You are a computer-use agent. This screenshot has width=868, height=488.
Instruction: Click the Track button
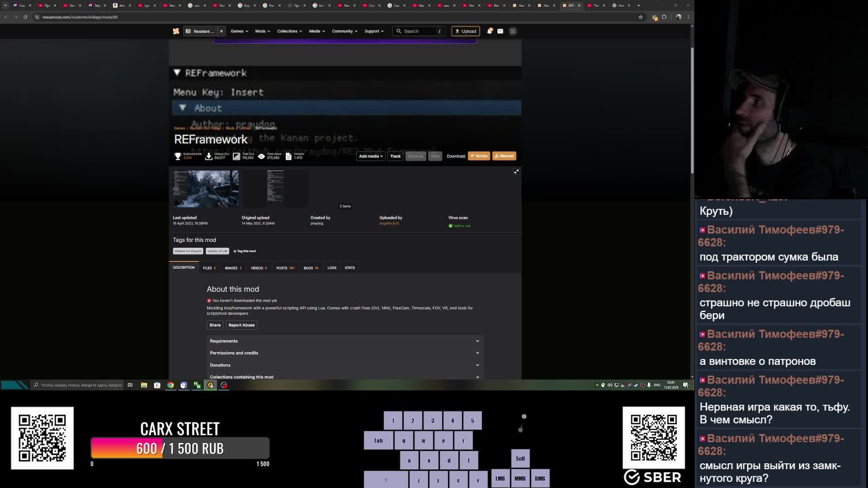tap(395, 156)
